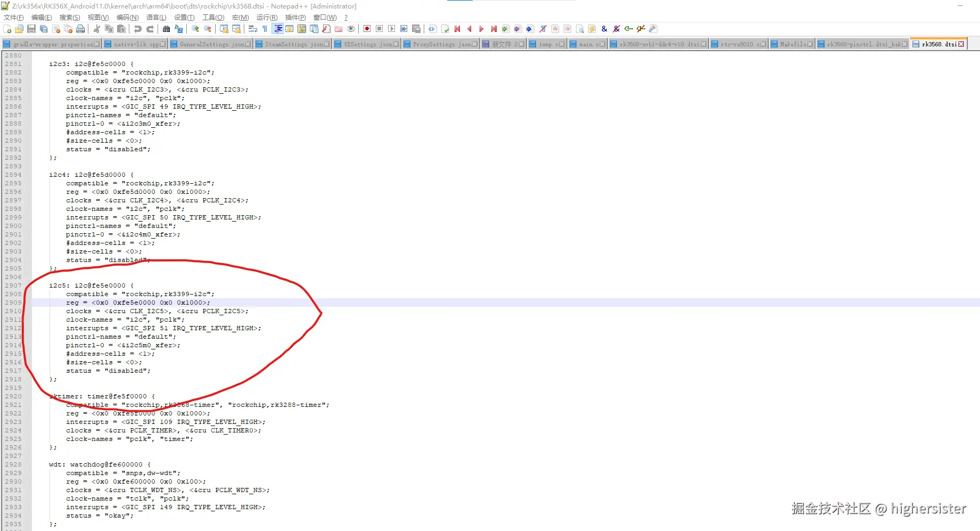Create a new file with toolbar icon

[7, 29]
